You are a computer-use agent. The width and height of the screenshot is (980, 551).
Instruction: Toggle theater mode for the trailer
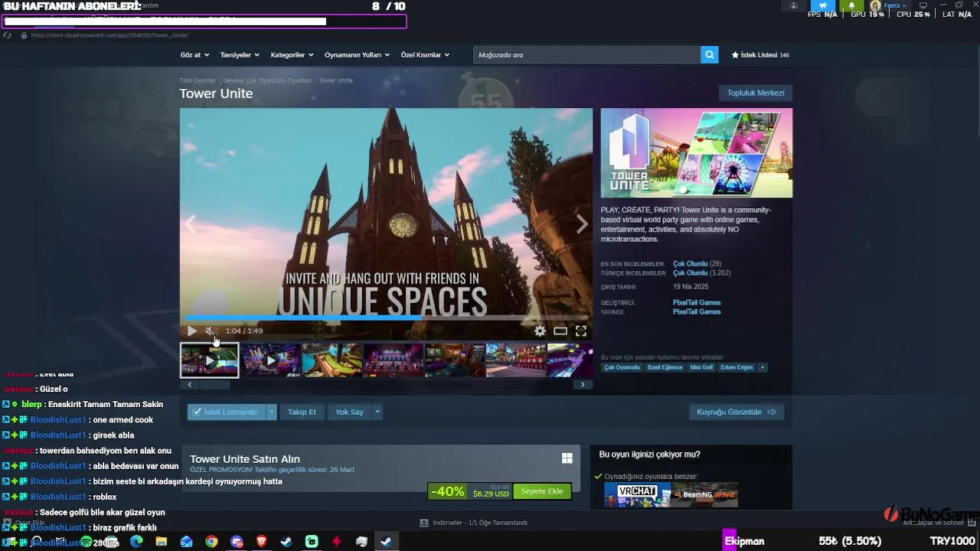560,331
